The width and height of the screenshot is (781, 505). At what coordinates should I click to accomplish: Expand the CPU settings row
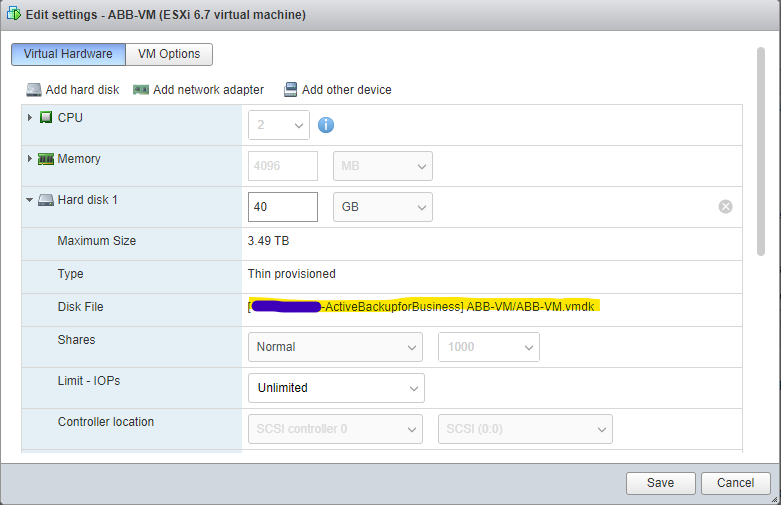pos(30,118)
